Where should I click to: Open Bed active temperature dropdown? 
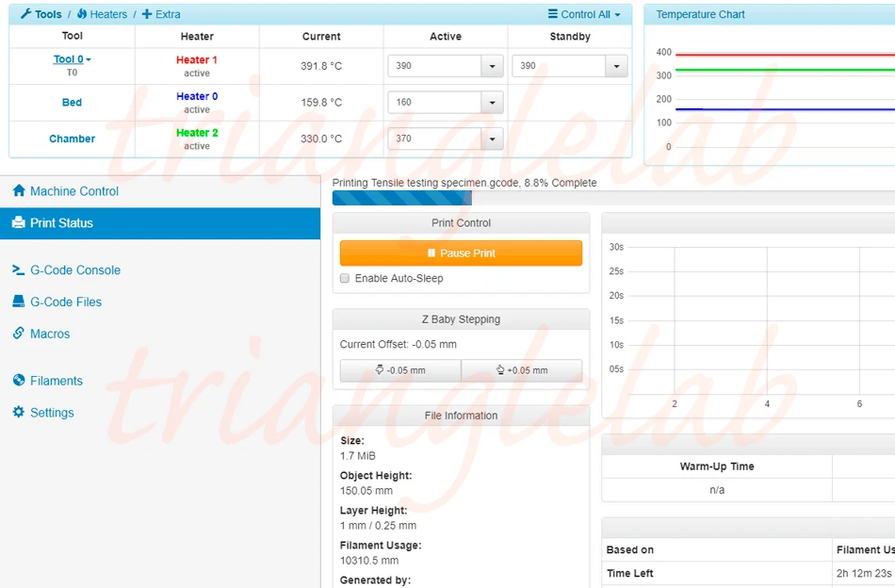[492, 103]
